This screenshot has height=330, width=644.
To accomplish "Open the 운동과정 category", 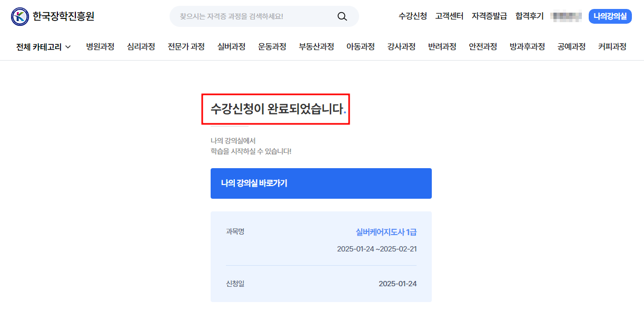I will point(271,46).
